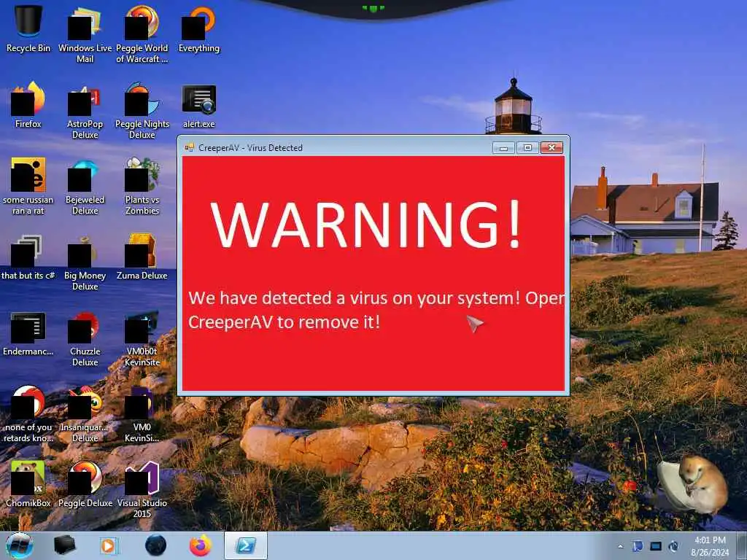Select the Chuzzle Deluxe icon
The height and width of the screenshot is (560, 747).
click(85, 338)
